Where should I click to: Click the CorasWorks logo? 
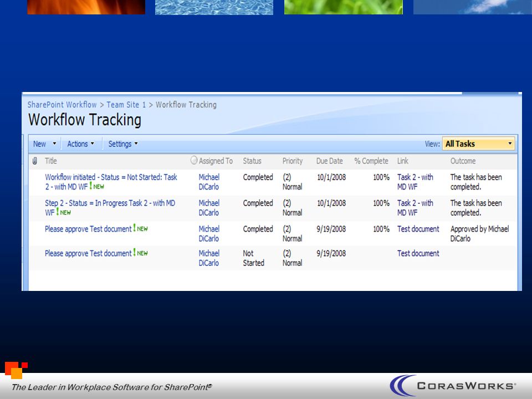(x=453, y=386)
